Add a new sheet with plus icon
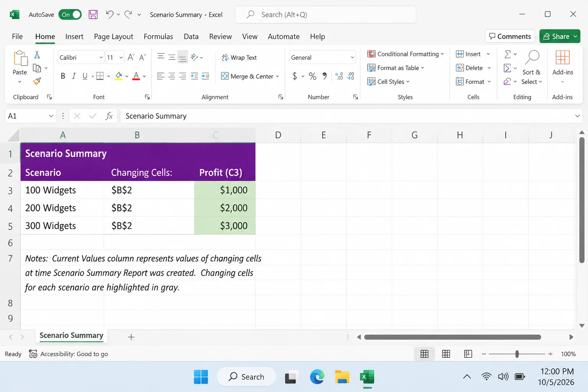 pos(131,337)
